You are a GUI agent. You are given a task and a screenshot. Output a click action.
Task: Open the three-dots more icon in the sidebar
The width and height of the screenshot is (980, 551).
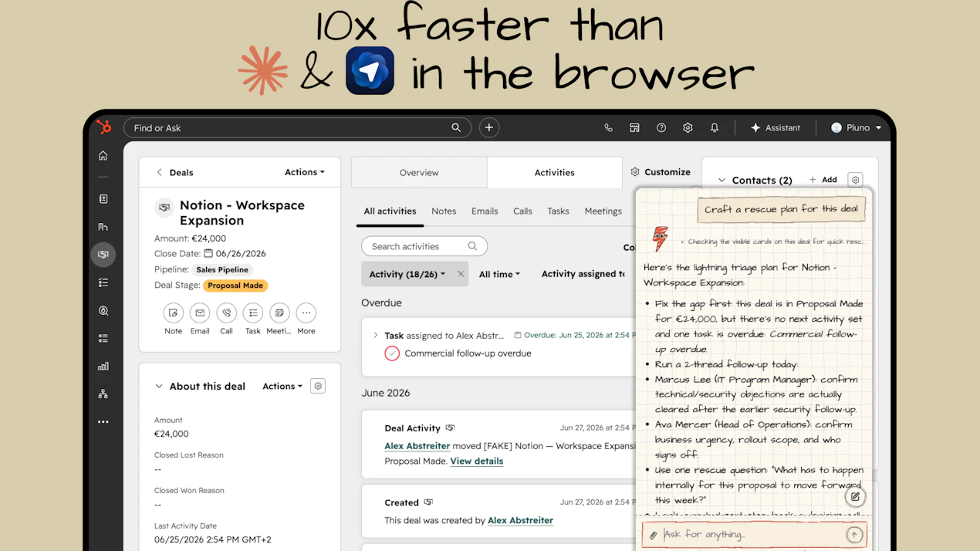click(103, 422)
